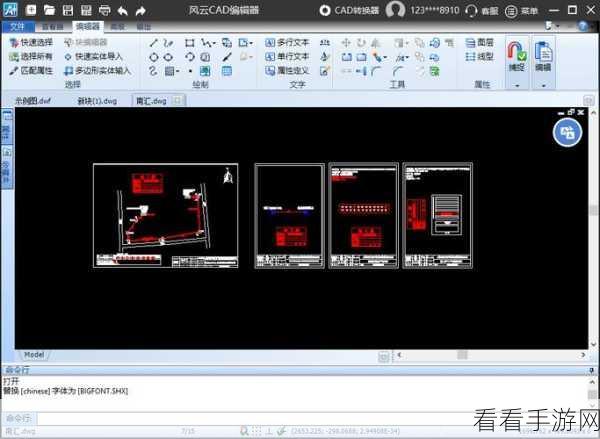Click the 匹配属性 match properties button
600x439 pixels.
click(x=31, y=70)
